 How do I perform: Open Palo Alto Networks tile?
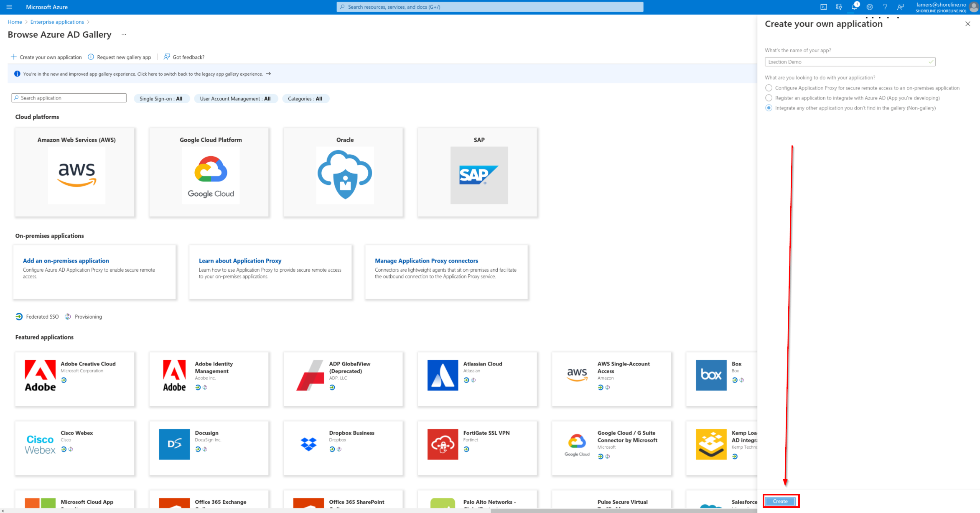point(477,500)
